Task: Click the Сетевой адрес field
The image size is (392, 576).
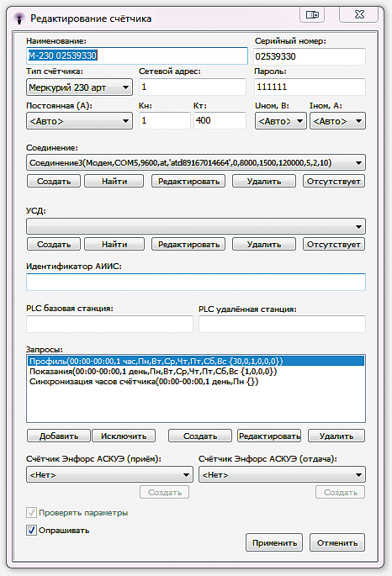Action: click(193, 87)
